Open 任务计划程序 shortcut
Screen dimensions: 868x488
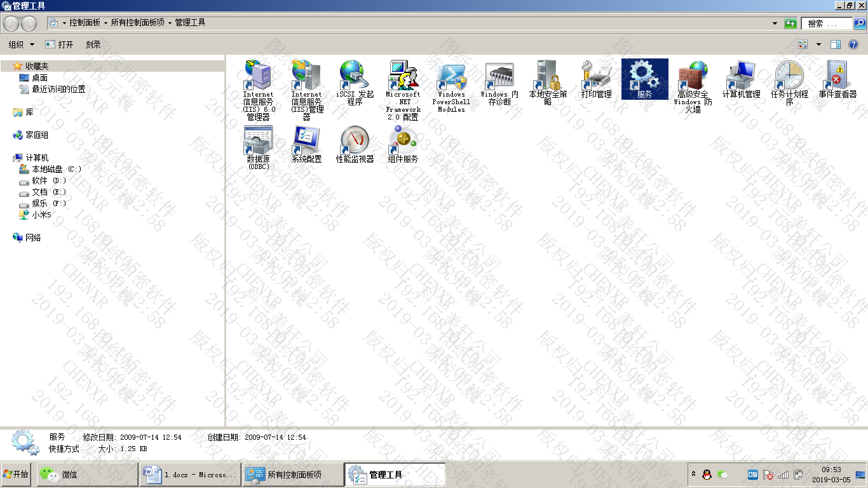click(789, 76)
